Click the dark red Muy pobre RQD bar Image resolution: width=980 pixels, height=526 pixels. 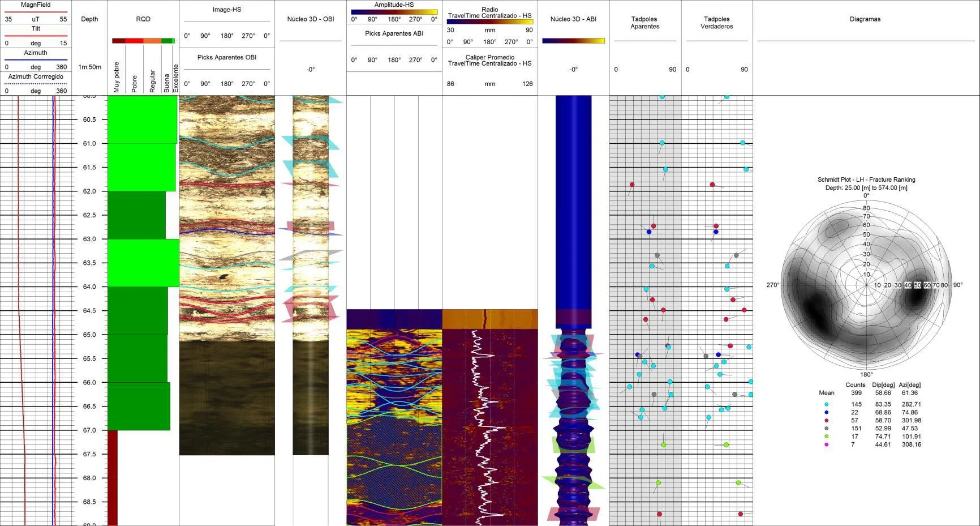(113, 478)
